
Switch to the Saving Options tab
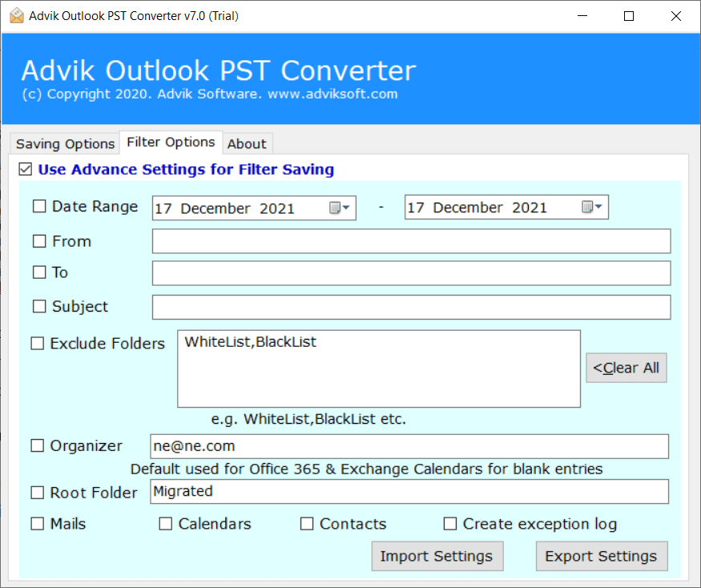(x=65, y=144)
